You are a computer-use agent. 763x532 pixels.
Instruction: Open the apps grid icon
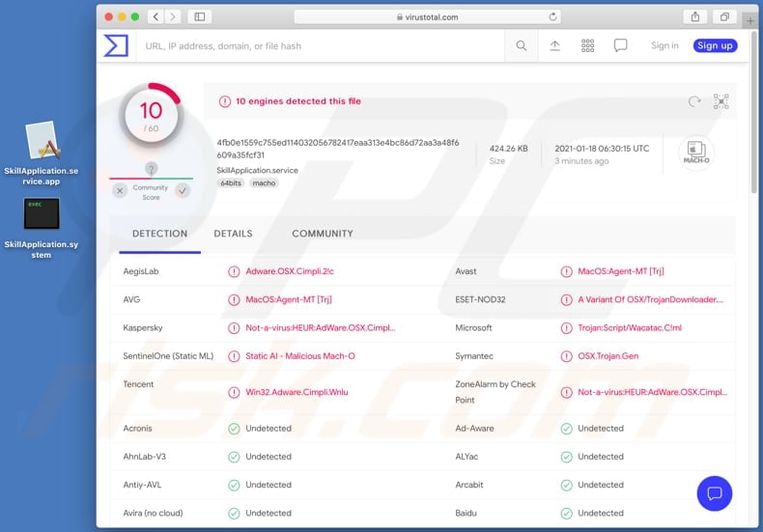[587, 45]
